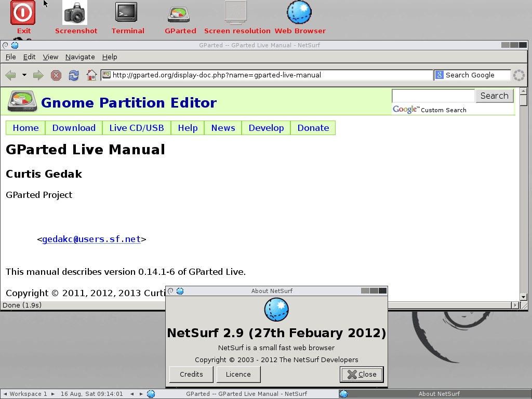532x399 pixels.
Task: Launch the Web Browser desktop icon
Action: (299, 12)
